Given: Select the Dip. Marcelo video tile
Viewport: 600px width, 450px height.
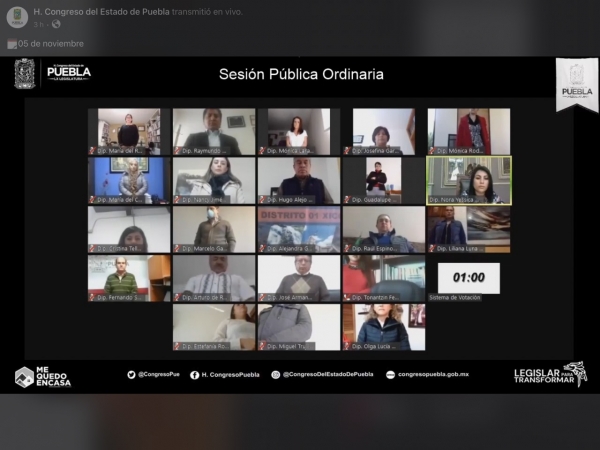Looking at the screenshot, I should 213,228.
